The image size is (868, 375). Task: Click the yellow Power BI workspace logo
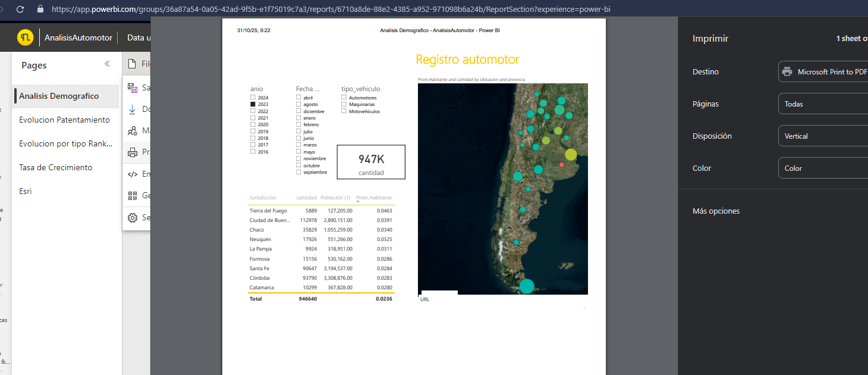tap(25, 37)
